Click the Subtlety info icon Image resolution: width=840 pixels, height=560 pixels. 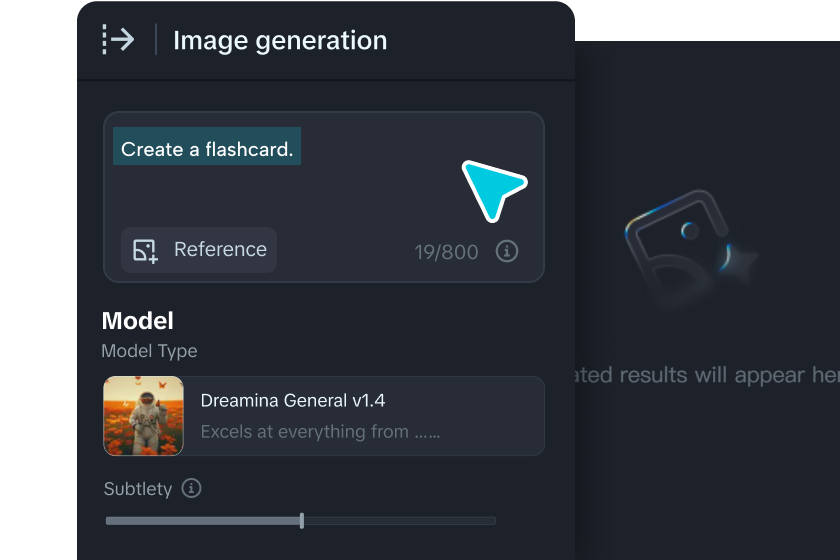(191, 488)
